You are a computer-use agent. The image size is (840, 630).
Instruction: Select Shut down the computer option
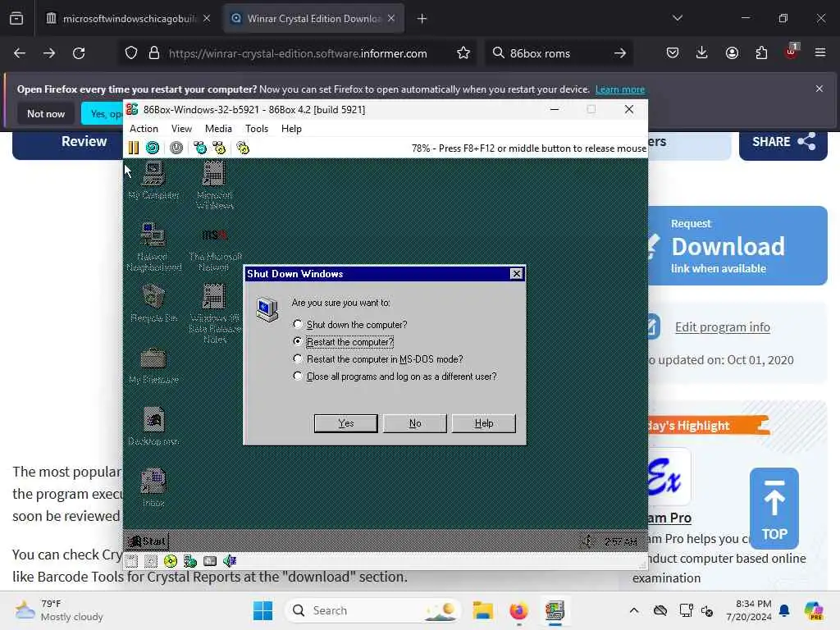point(350,325)
